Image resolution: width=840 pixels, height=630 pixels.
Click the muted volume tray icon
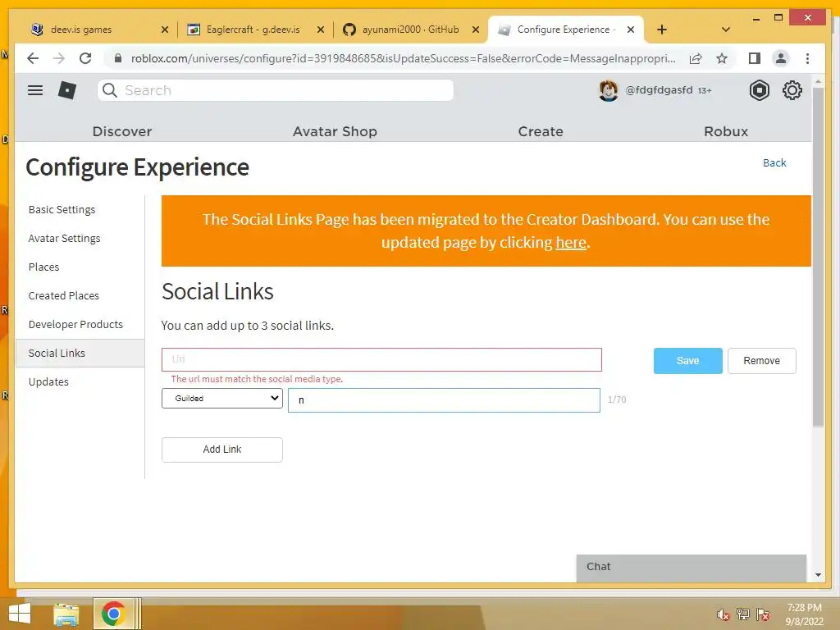point(723,614)
